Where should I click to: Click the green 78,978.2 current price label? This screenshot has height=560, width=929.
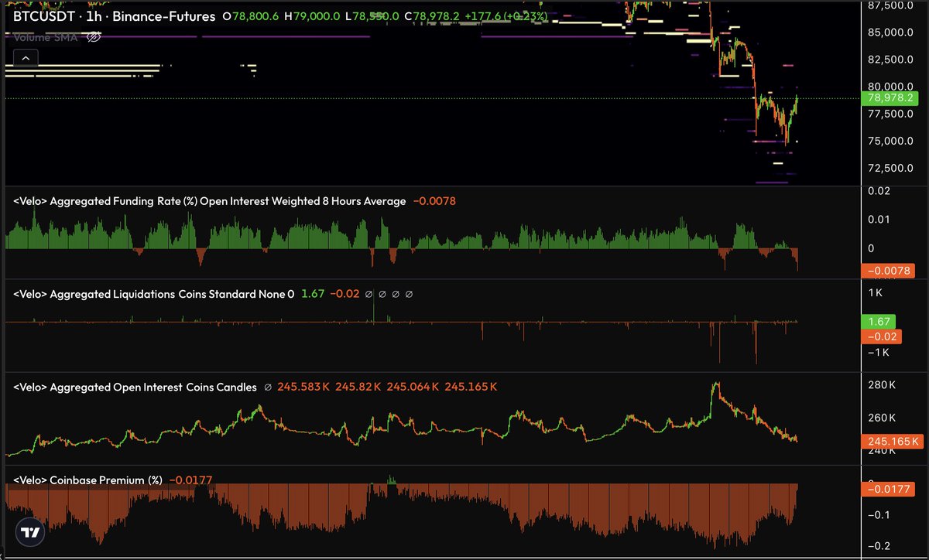pos(892,98)
